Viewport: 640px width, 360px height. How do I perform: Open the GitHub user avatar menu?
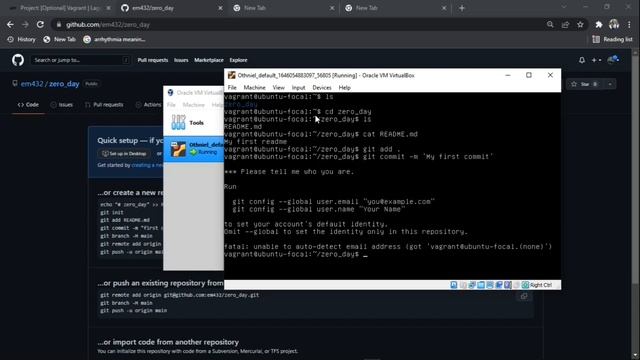[613, 60]
